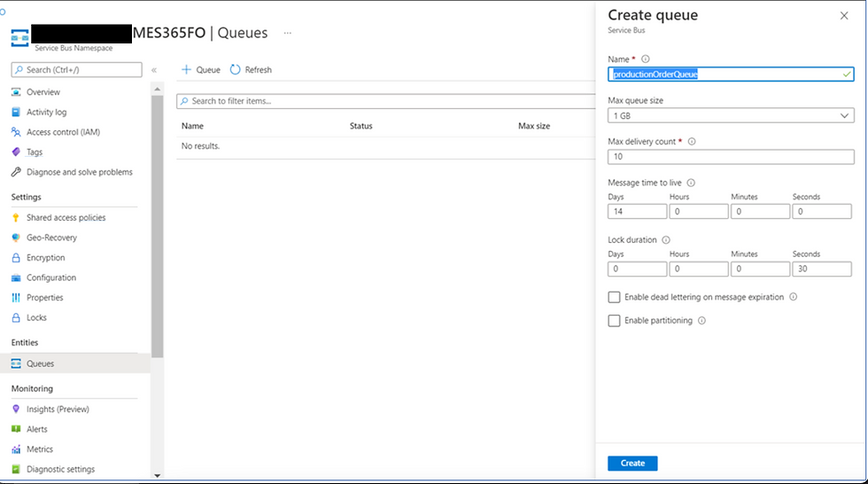Click the Activity log icon
The width and height of the screenshot is (868, 484).
coord(16,112)
